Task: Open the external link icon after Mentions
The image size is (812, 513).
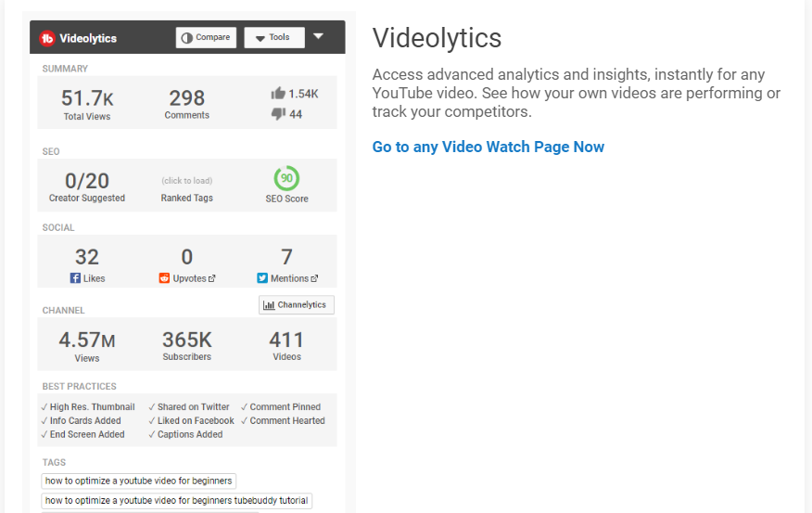Action: point(314,279)
